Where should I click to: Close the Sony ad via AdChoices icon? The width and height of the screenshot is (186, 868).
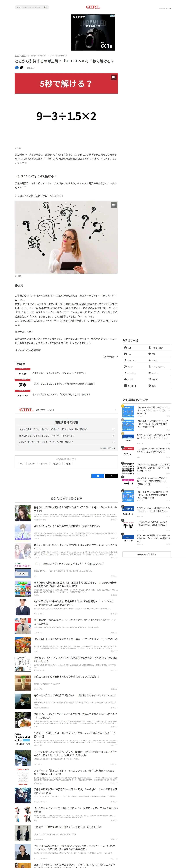point(113,15)
